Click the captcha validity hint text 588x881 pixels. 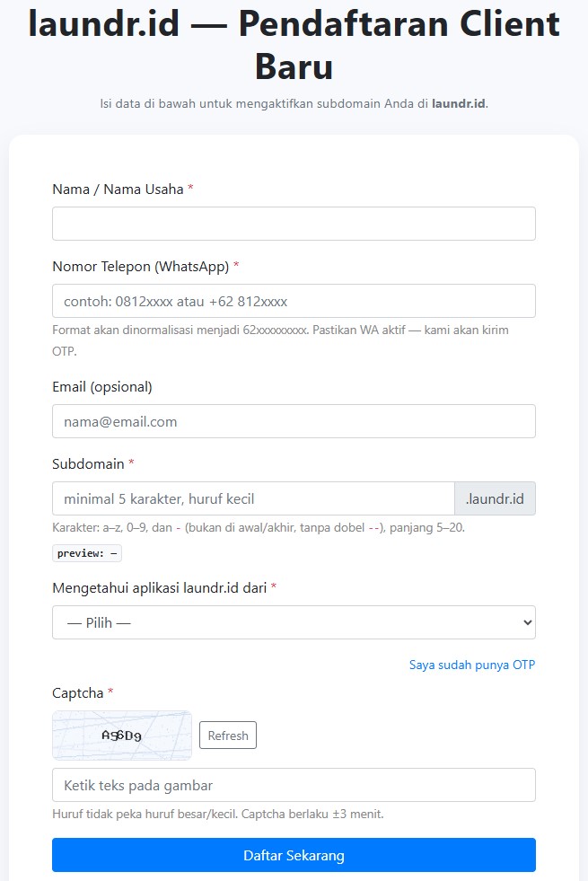218,815
